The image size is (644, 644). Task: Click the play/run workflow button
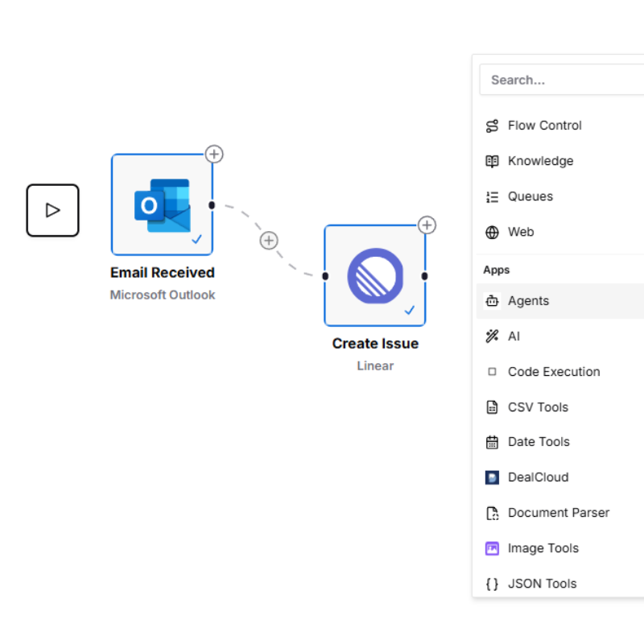coord(52,210)
